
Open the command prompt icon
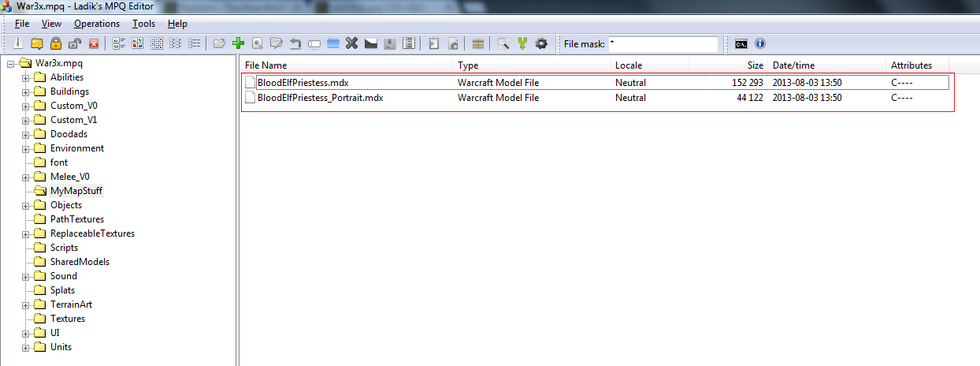741,43
